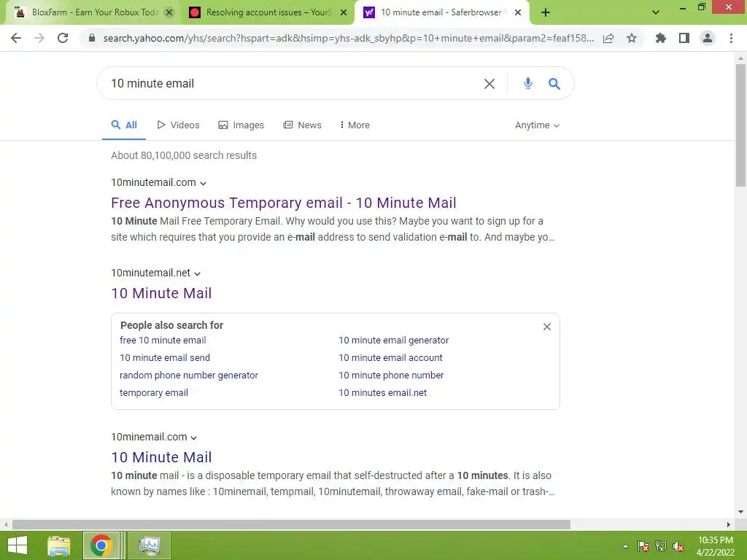Open Free Anonymous Temporary email result
This screenshot has width=747, height=560.
coord(284,203)
